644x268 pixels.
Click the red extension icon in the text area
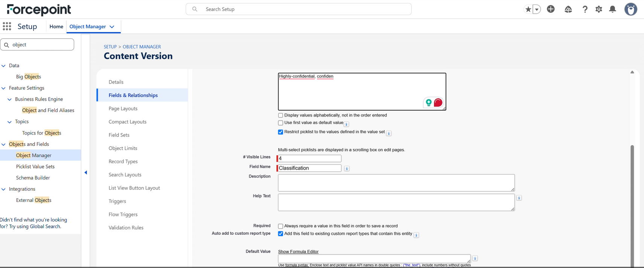pos(438,103)
